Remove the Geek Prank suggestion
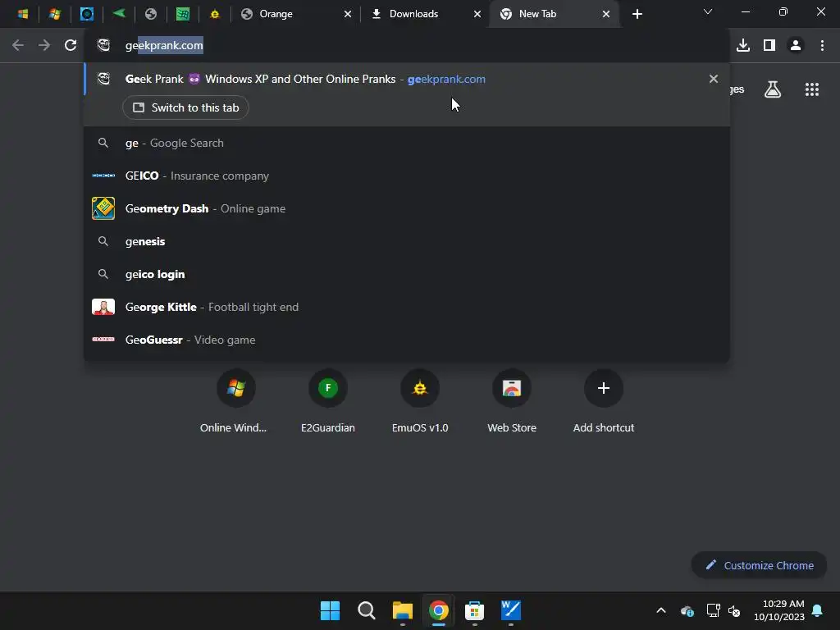Viewport: 840px width, 630px height. [x=713, y=80]
